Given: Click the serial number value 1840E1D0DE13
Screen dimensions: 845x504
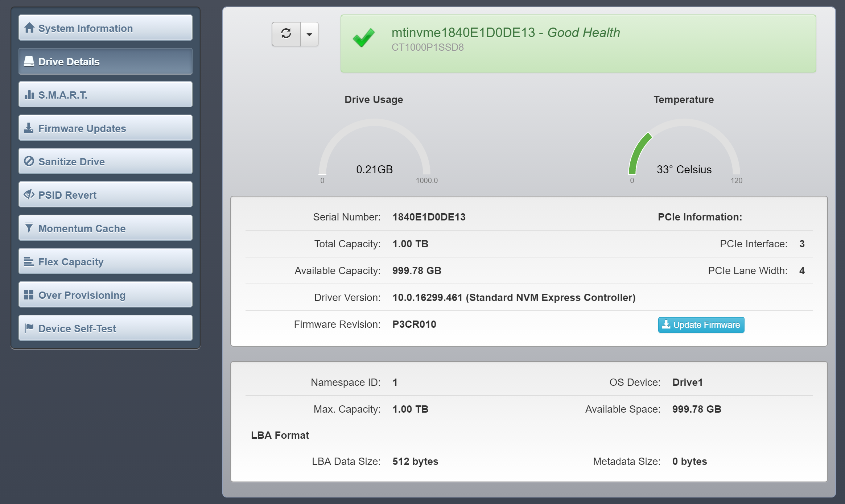Looking at the screenshot, I should (x=429, y=217).
